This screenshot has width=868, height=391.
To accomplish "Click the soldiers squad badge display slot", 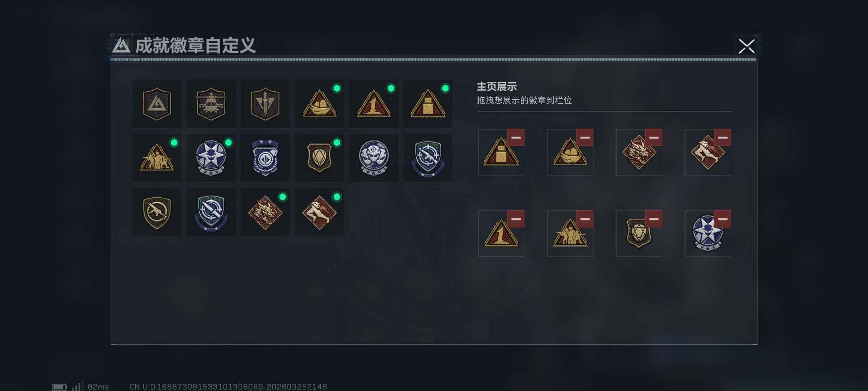I will (570, 234).
